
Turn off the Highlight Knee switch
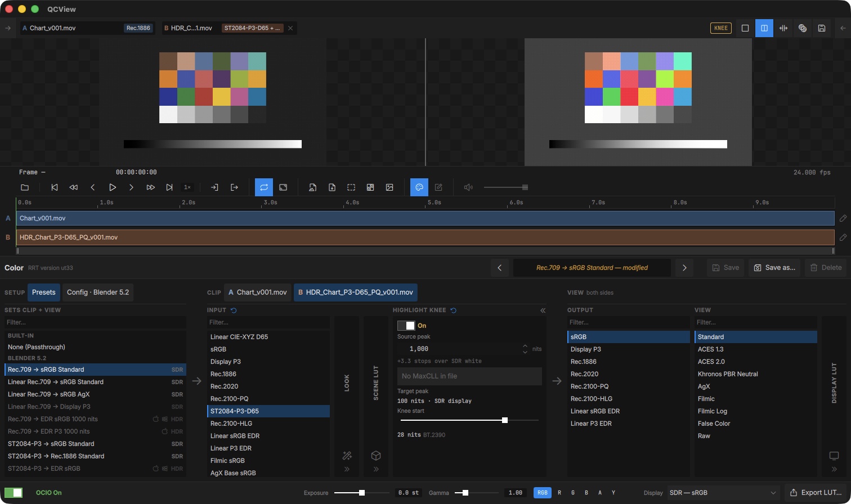click(406, 326)
